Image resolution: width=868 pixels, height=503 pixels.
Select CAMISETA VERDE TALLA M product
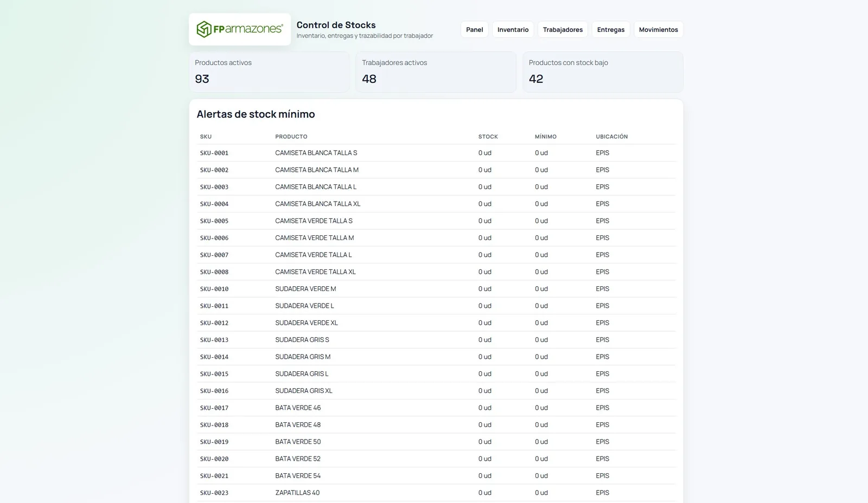(315, 238)
